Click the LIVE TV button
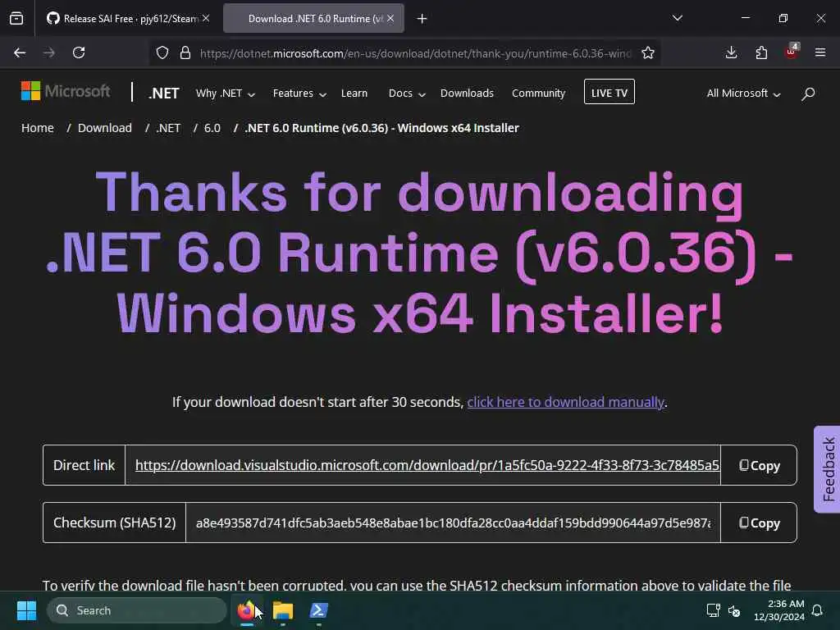 [609, 92]
